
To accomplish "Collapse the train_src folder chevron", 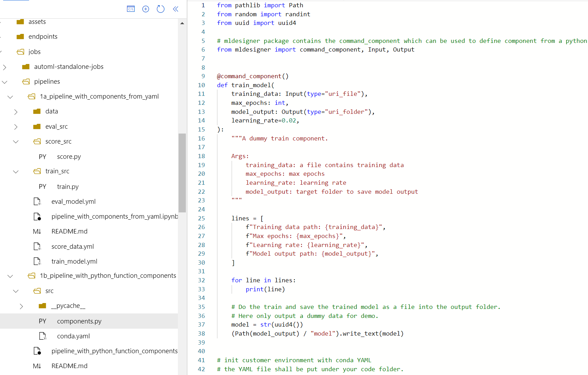I will pyautogui.click(x=16, y=172).
